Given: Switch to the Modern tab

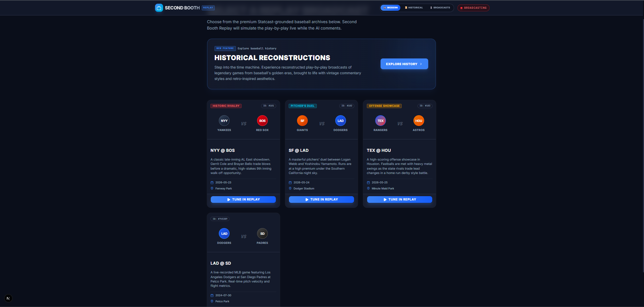Looking at the screenshot, I should (x=391, y=8).
